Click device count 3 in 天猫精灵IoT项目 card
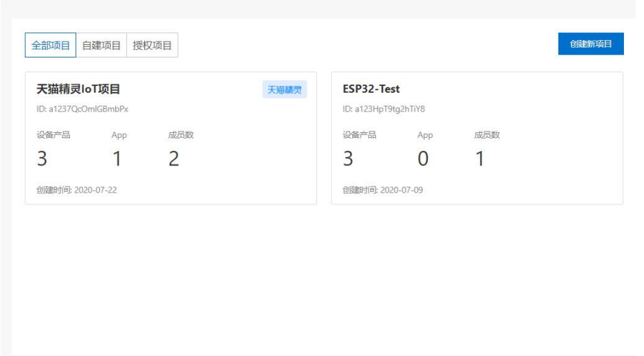Screen dimensions: 644x356 42,159
